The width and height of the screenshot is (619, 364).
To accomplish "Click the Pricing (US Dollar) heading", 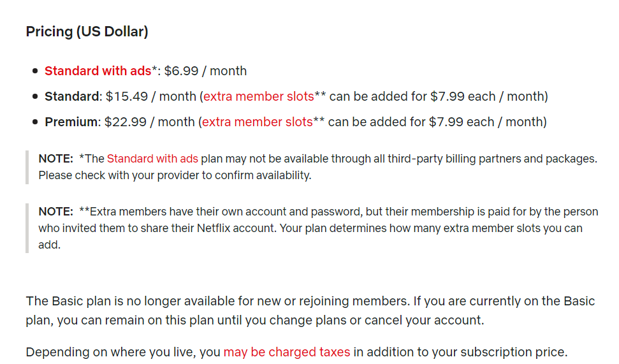I will pyautogui.click(x=87, y=32).
